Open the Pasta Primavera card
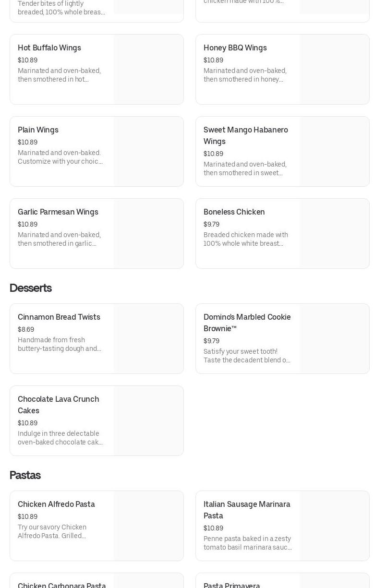Image resolution: width=386 pixels, height=588 pixels. click(232, 585)
